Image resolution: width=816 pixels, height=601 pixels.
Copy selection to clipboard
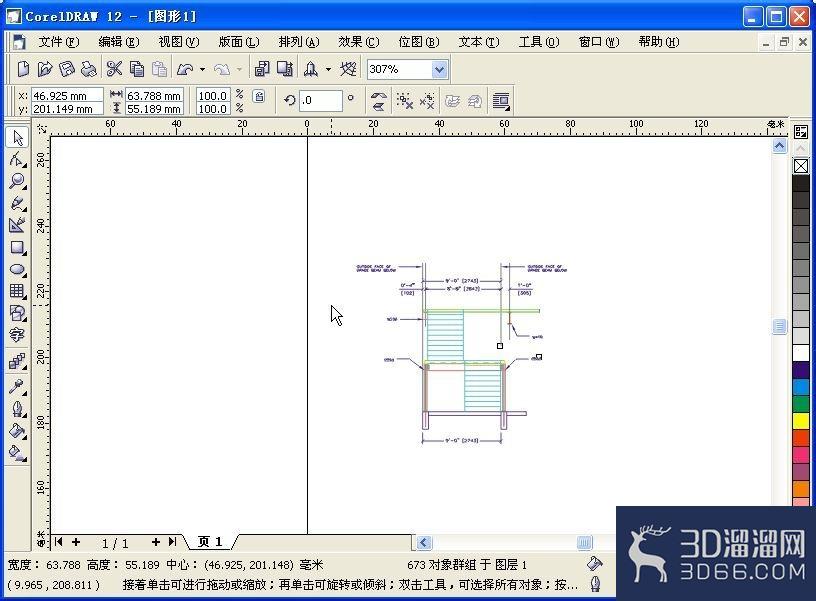(x=137, y=69)
